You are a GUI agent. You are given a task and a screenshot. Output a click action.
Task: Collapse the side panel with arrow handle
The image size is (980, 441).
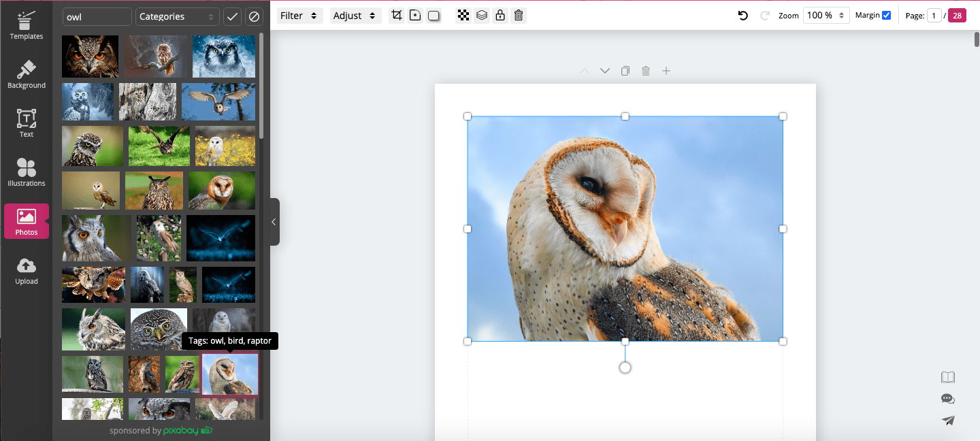coord(274,222)
